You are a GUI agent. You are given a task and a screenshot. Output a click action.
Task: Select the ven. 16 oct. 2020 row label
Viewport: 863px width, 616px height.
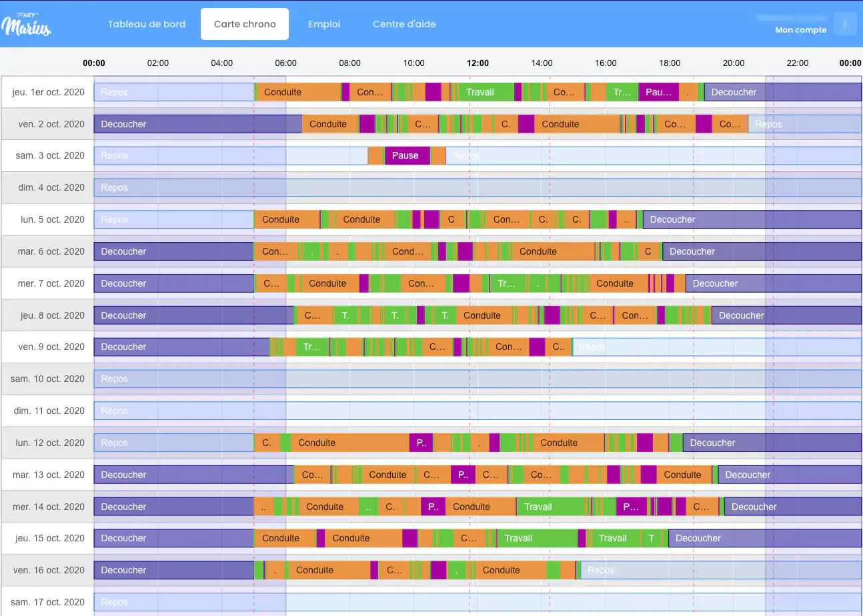click(49, 570)
